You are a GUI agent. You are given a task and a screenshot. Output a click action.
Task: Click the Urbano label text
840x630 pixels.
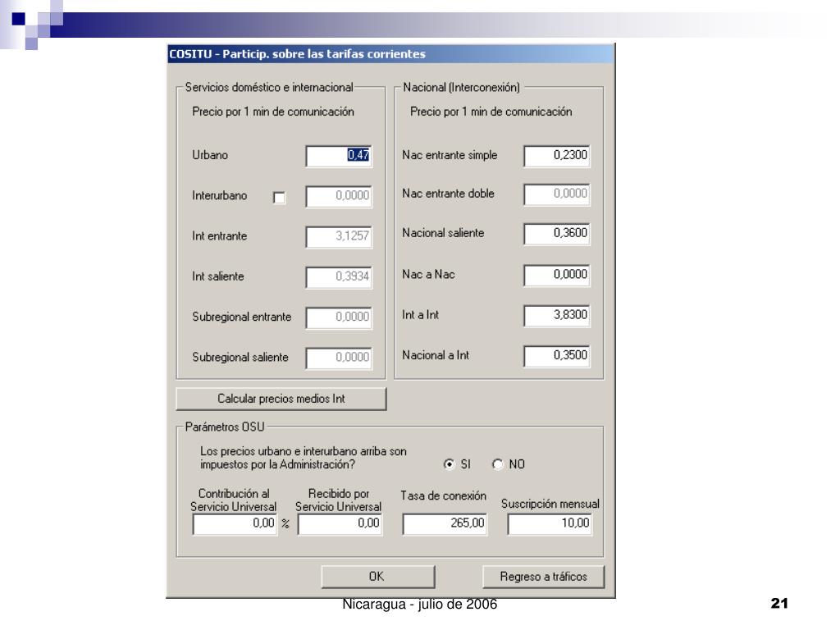(210, 155)
